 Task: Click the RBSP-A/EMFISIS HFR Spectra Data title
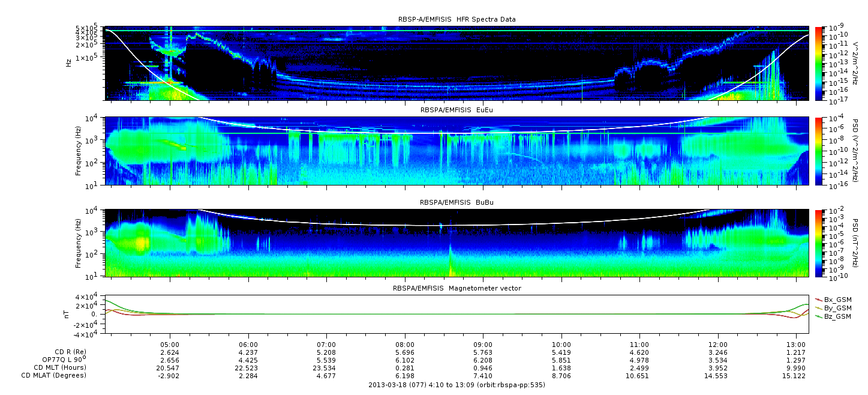pyautogui.click(x=456, y=19)
